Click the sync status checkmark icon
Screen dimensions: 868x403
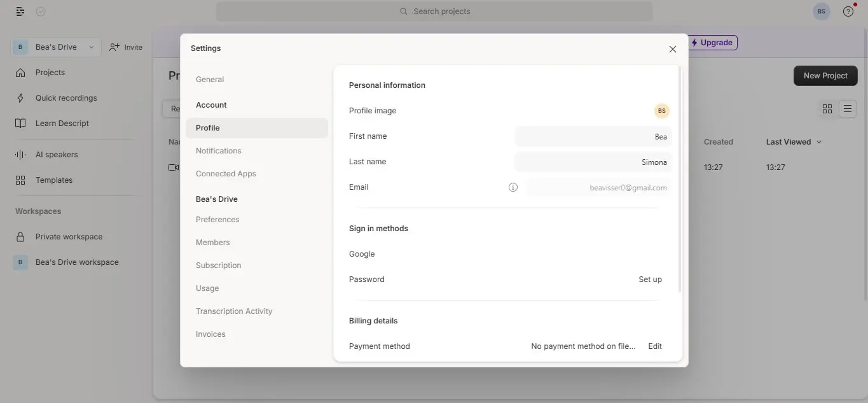click(x=41, y=11)
